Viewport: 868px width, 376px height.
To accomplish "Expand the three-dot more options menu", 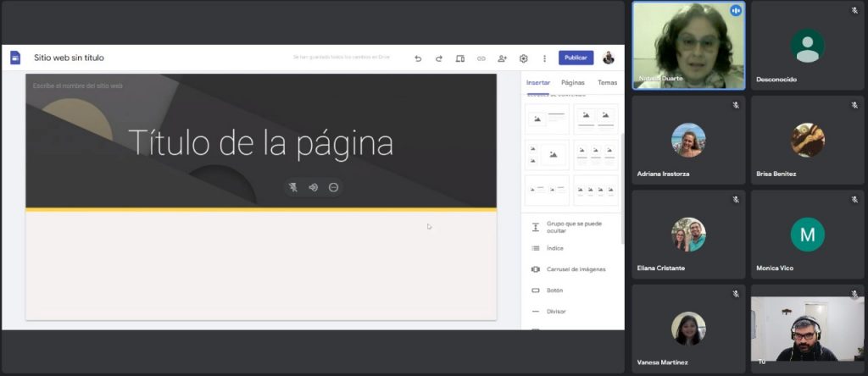I will tap(544, 58).
